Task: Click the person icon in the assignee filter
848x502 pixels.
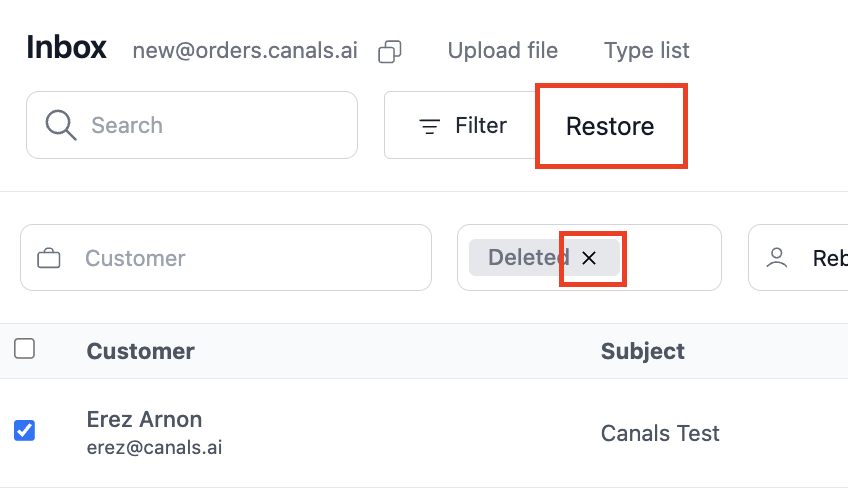Action: [x=777, y=258]
